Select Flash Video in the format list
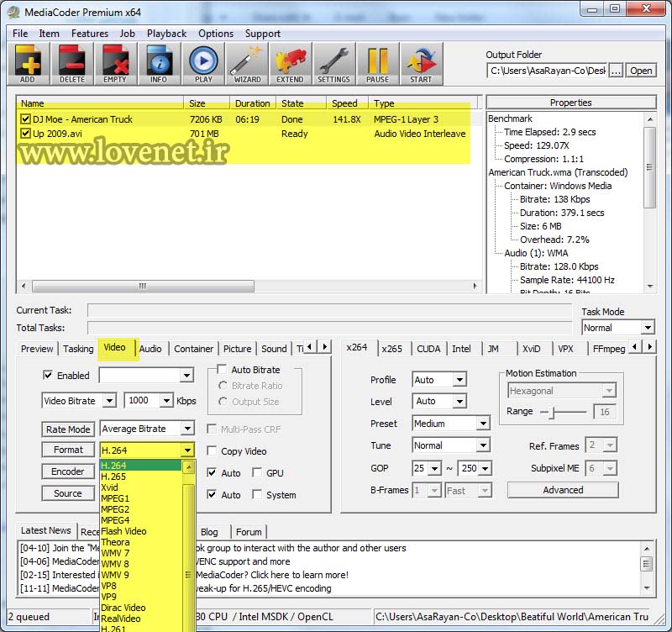 [141, 531]
